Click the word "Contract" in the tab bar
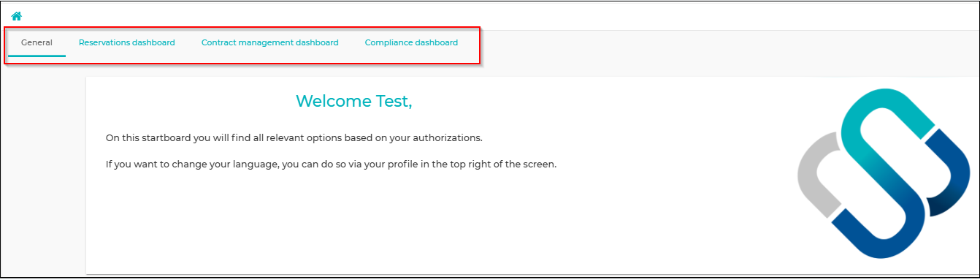The width and height of the screenshot is (980, 280). (218, 42)
